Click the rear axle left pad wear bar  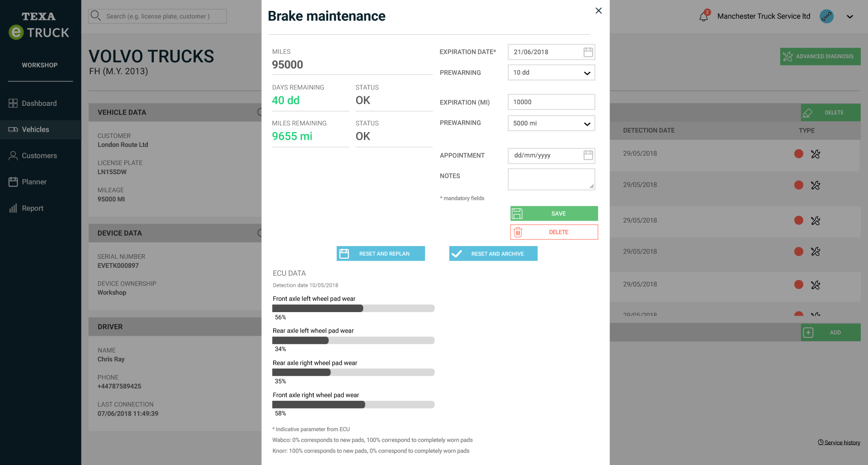pyautogui.click(x=353, y=340)
